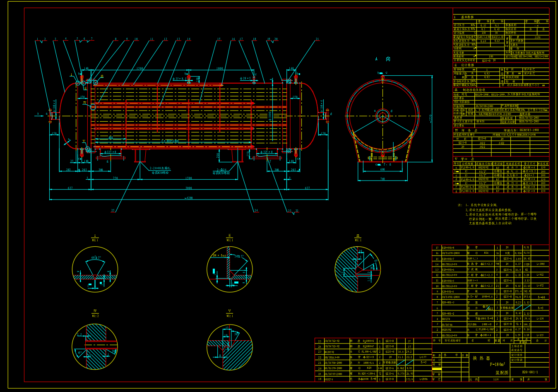The width and height of the screenshot is (558, 392).
Task: Click the 1:10 scale value in title block
Action: [x=495, y=379]
